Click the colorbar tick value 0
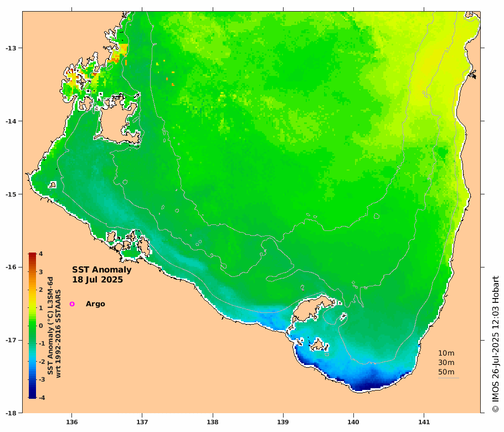This screenshot has height=432, width=504. pyautogui.click(x=41, y=326)
